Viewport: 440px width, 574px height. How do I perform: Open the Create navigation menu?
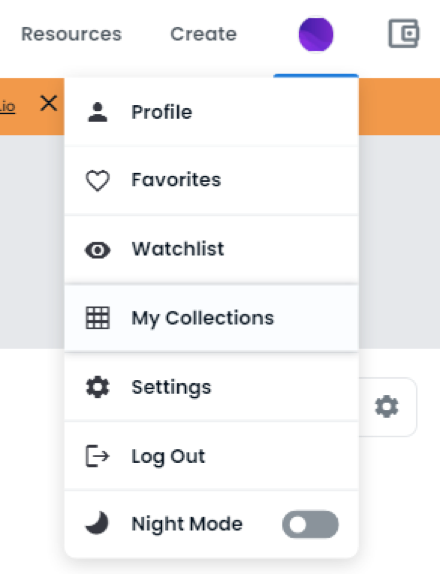tap(204, 34)
